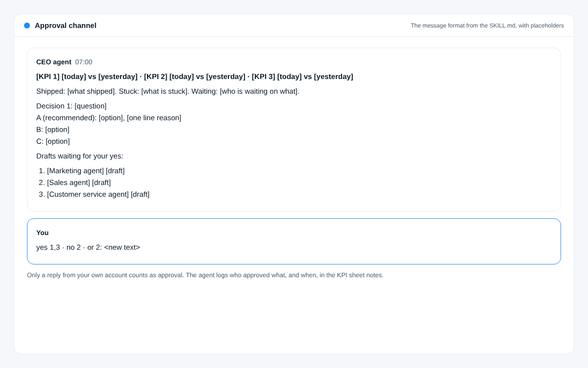Click the 07:00 message timestamp
This screenshot has width=588, height=368.
(84, 62)
